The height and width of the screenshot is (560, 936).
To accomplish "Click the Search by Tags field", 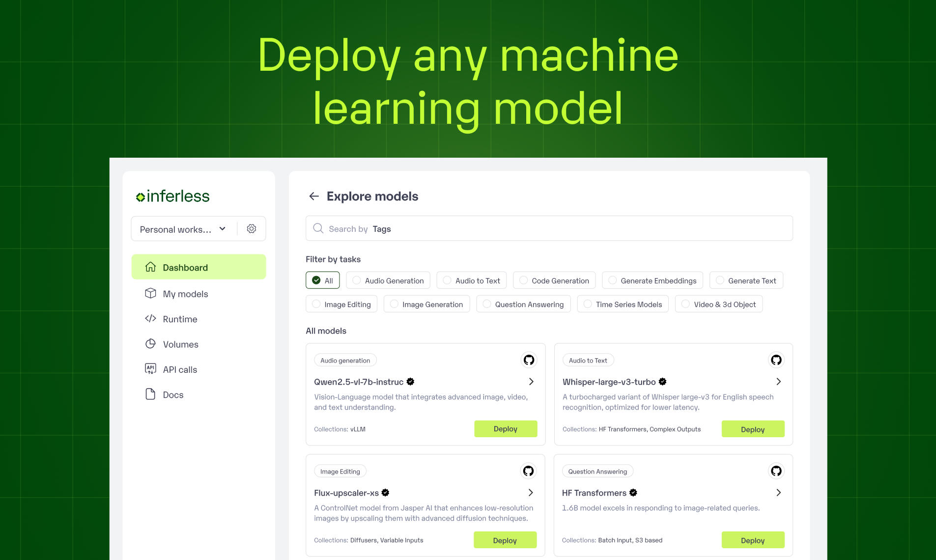I will (549, 228).
